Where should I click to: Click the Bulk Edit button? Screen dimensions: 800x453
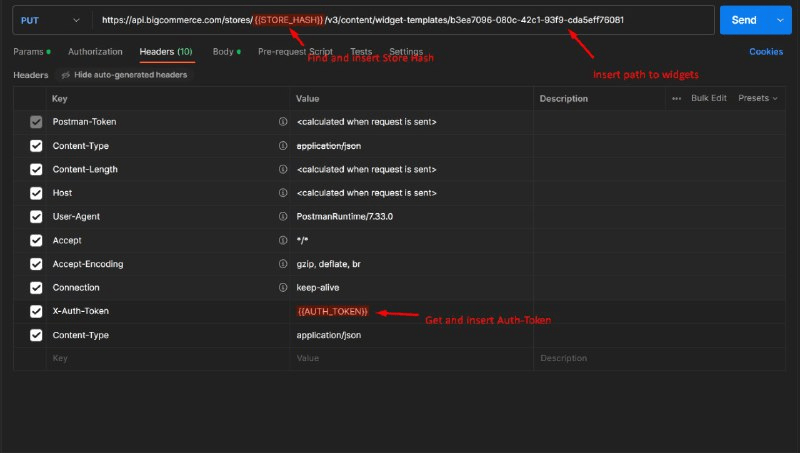[x=708, y=98]
